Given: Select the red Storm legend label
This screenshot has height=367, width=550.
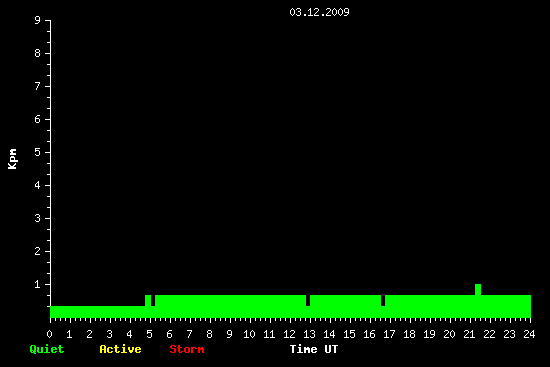Looking at the screenshot, I should [187, 349].
